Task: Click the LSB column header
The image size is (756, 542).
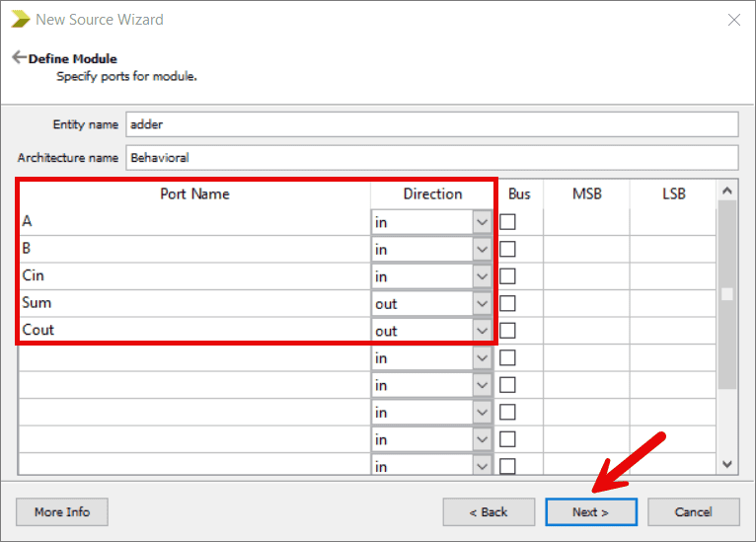Action: pyautogui.click(x=673, y=194)
